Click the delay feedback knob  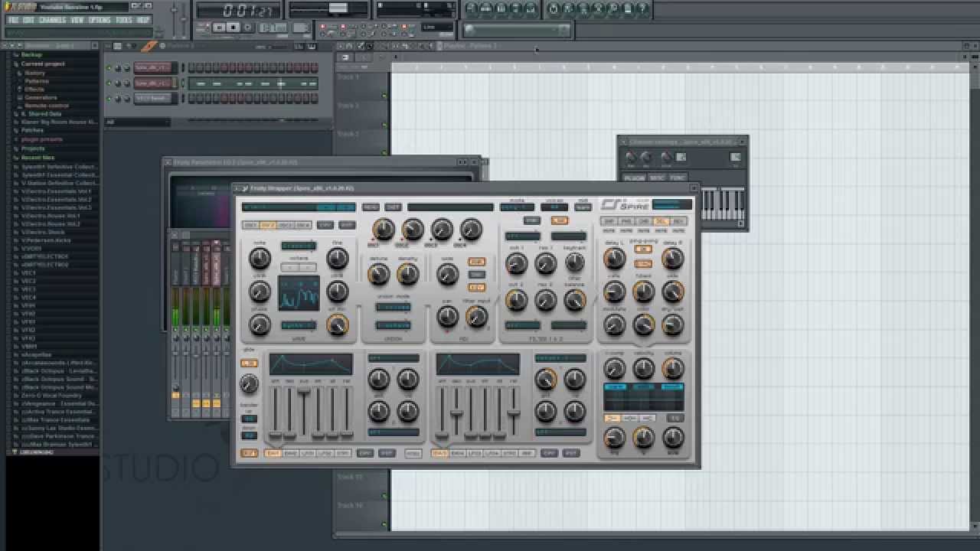pos(644,291)
